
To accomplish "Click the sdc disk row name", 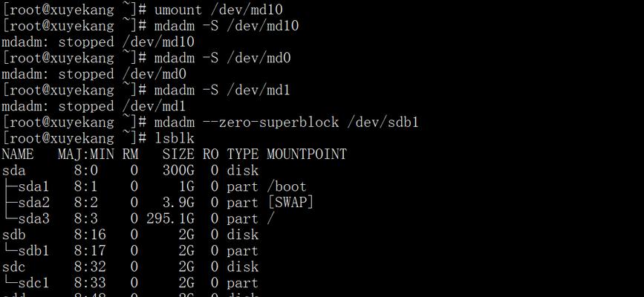I will click(13, 267).
